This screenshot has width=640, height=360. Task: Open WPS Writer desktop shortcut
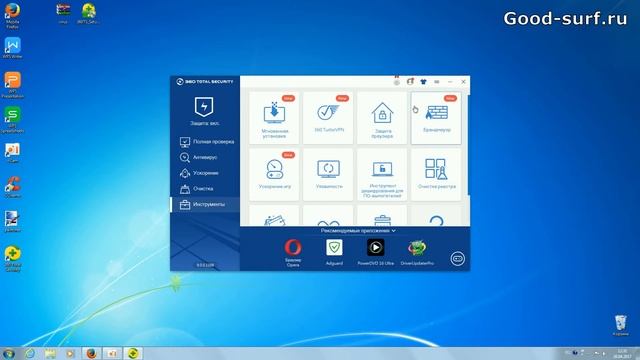click(12, 48)
